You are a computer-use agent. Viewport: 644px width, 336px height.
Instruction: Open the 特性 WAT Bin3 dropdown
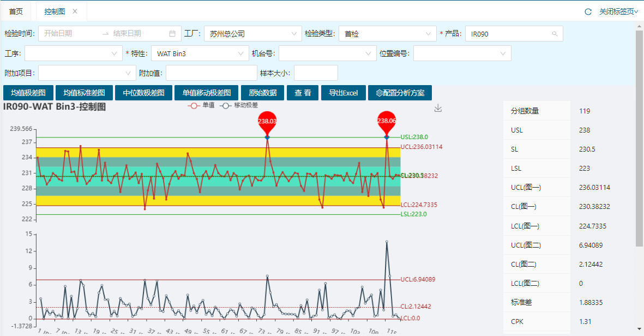[200, 53]
